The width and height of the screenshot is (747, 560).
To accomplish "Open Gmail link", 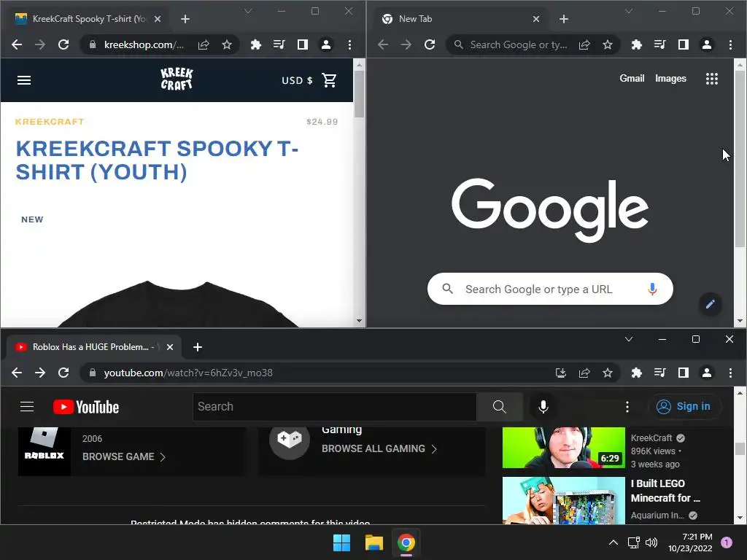I will point(632,79).
